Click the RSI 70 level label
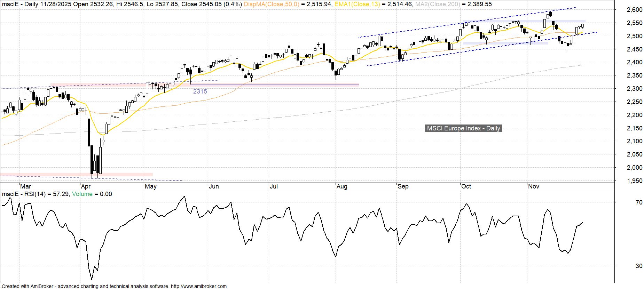644x289 pixels. coord(639,202)
